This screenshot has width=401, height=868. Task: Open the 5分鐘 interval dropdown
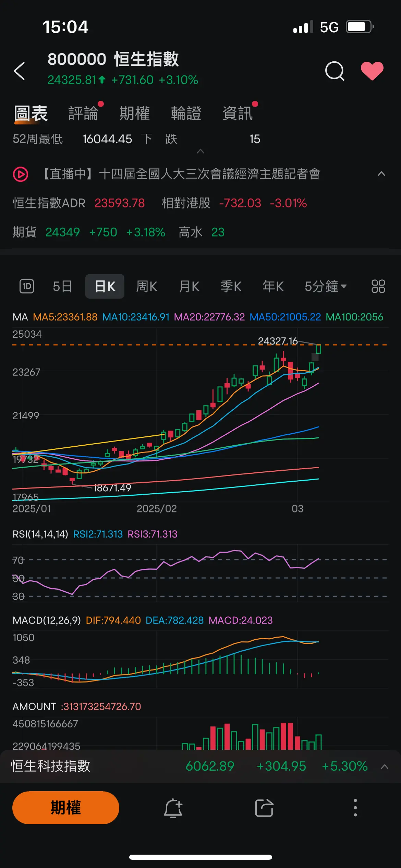326,286
